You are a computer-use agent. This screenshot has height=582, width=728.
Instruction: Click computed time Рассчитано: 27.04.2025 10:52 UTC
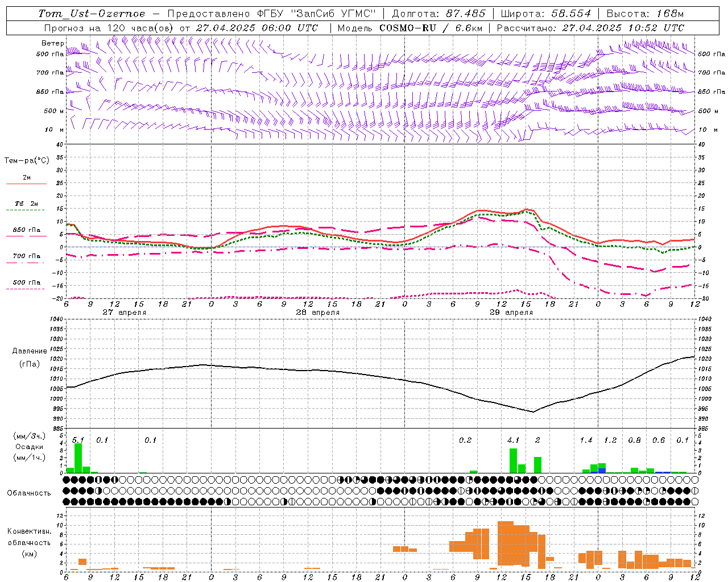point(590,28)
